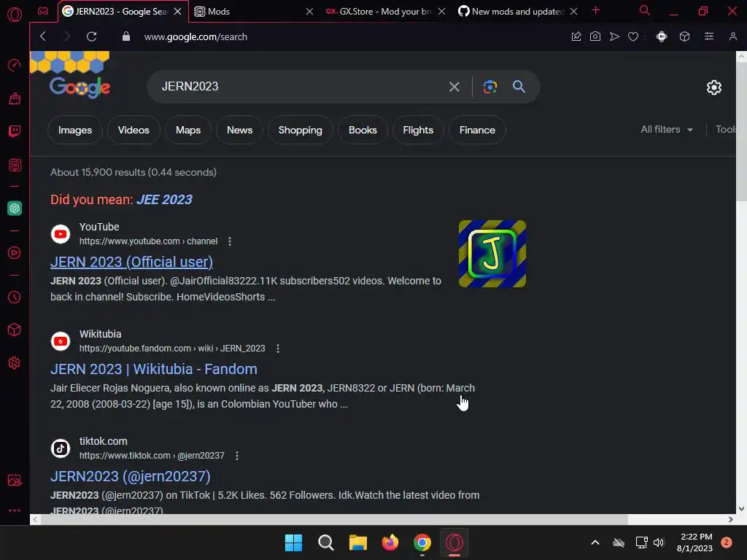Open File Explorer from taskbar
The width and height of the screenshot is (747, 560).
pyautogui.click(x=357, y=542)
